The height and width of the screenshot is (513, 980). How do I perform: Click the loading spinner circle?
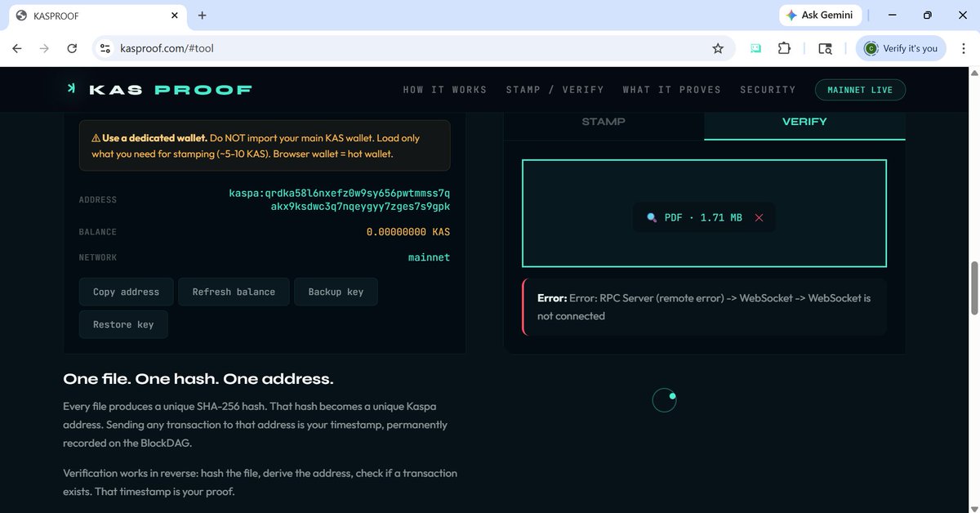[x=664, y=400]
